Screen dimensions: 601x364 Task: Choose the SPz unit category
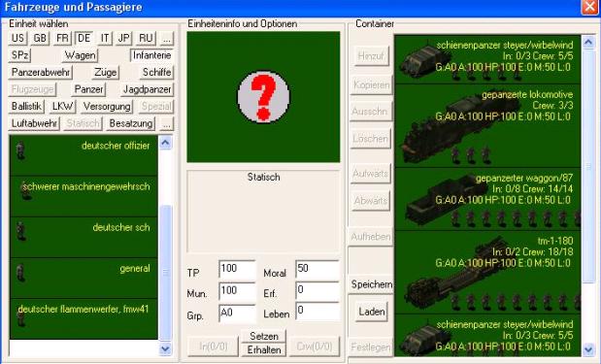pyautogui.click(x=19, y=55)
